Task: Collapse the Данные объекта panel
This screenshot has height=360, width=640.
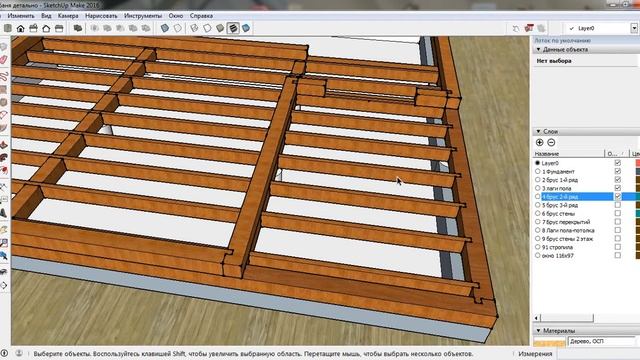Action: (538, 49)
